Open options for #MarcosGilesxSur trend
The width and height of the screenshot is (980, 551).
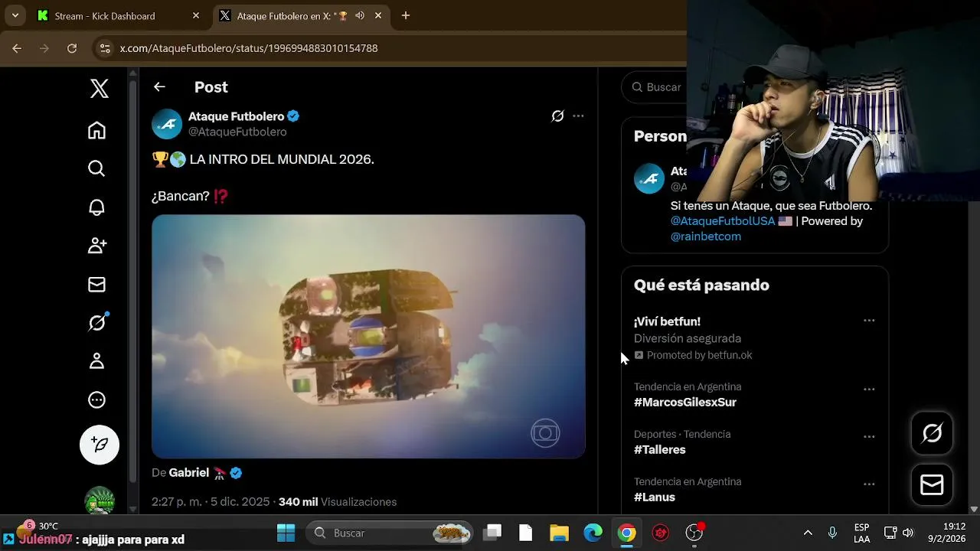point(869,390)
